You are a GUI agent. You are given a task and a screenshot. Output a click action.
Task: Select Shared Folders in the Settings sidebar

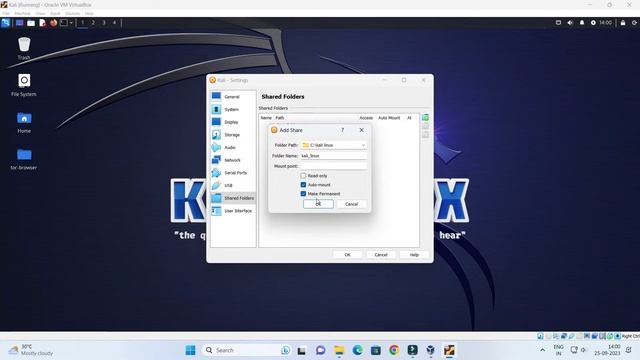tap(233, 198)
